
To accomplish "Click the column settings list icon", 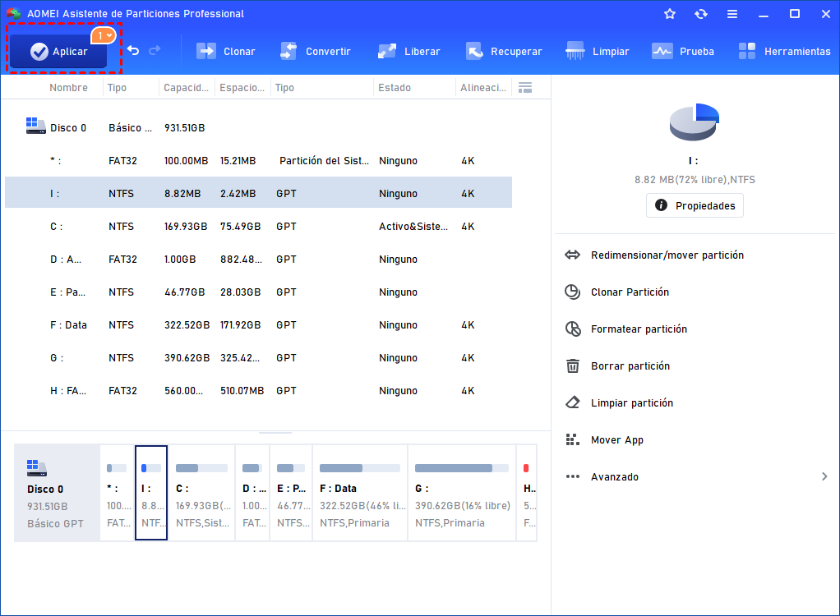I will pyautogui.click(x=526, y=87).
